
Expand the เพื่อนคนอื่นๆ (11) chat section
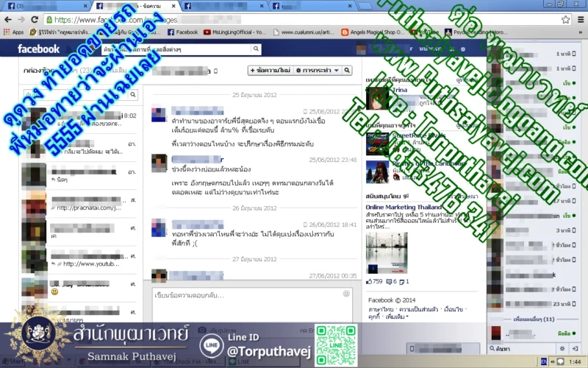click(x=534, y=319)
